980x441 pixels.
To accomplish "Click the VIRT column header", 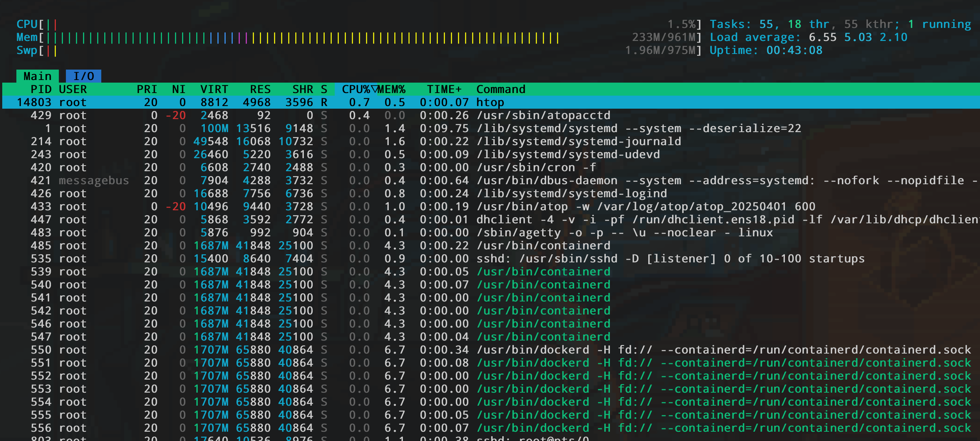I will (214, 89).
